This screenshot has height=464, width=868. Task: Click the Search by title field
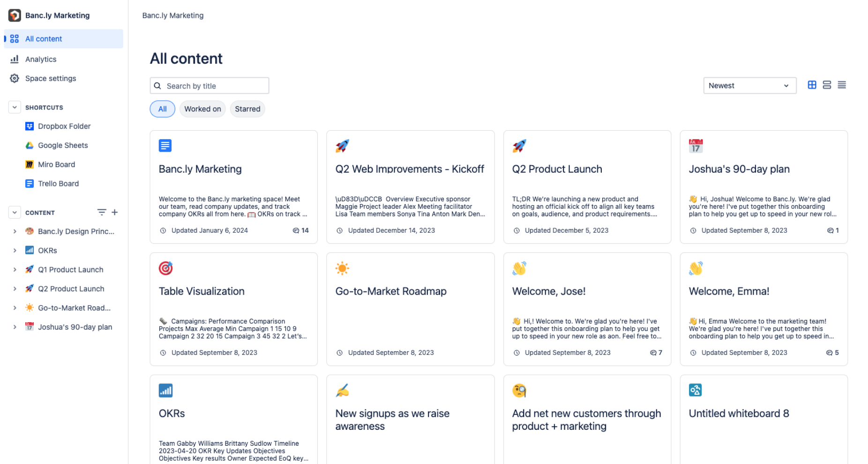(210, 86)
